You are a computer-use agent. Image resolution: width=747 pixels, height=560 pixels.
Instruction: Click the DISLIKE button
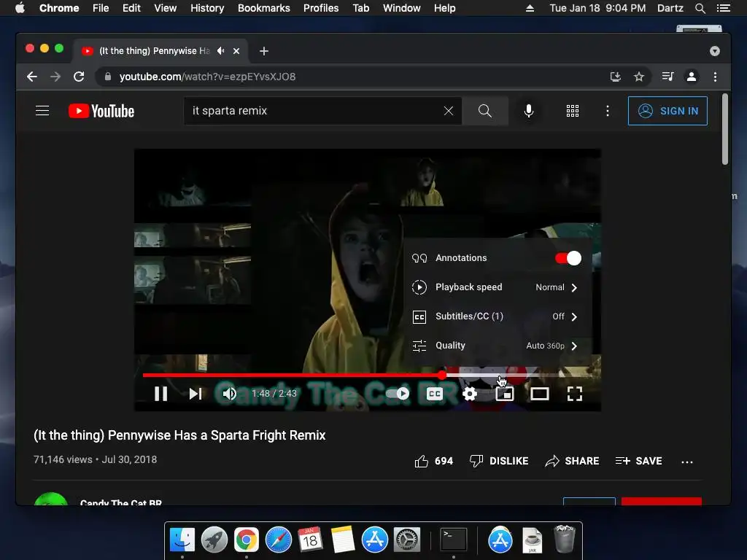499,461
